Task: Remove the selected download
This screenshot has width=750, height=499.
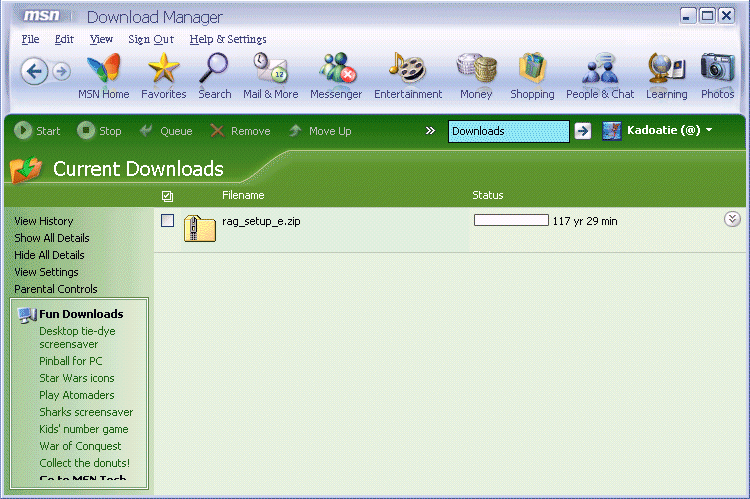Action: 240,131
